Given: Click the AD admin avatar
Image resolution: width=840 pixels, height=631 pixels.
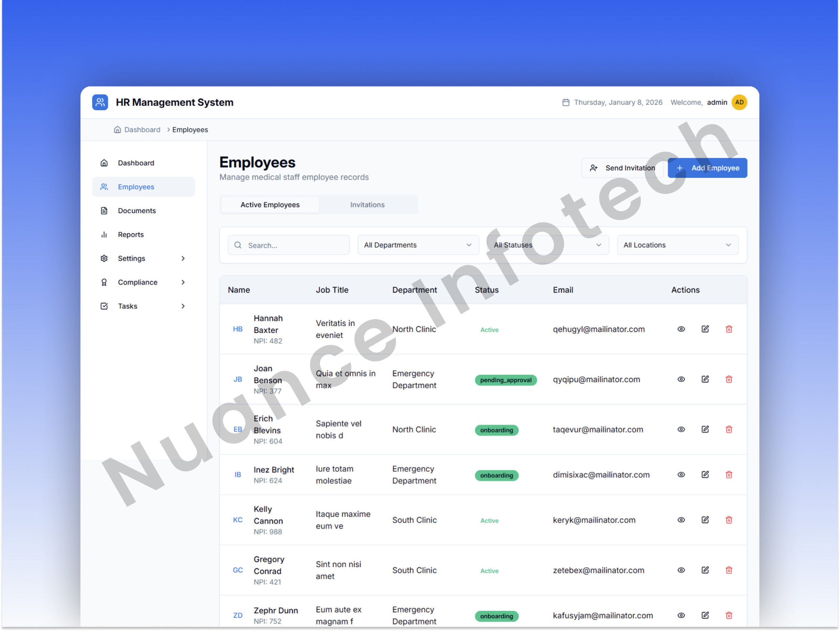Looking at the screenshot, I should tap(739, 102).
